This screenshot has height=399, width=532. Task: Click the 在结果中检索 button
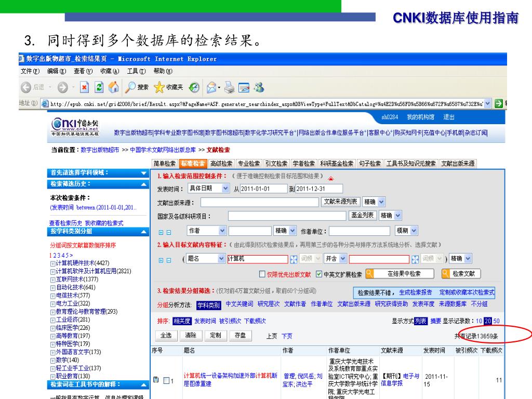pyautogui.click(x=400, y=273)
